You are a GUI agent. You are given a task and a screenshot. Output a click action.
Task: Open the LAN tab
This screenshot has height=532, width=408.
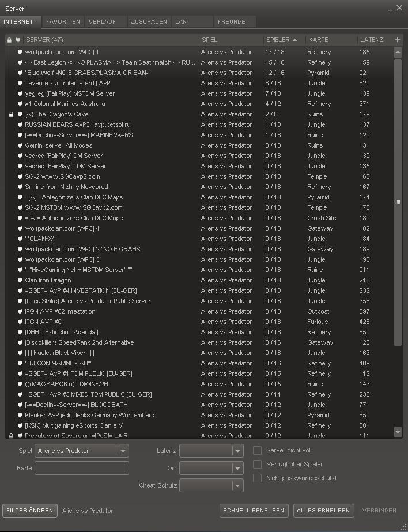[192, 22]
